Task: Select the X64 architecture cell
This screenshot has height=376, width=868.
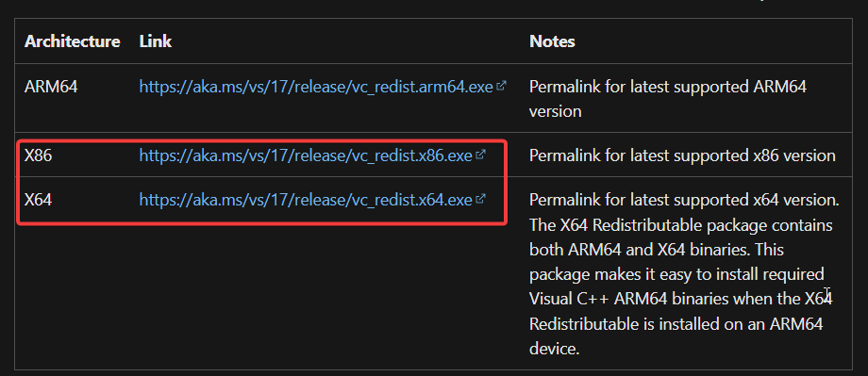Action: click(x=38, y=200)
